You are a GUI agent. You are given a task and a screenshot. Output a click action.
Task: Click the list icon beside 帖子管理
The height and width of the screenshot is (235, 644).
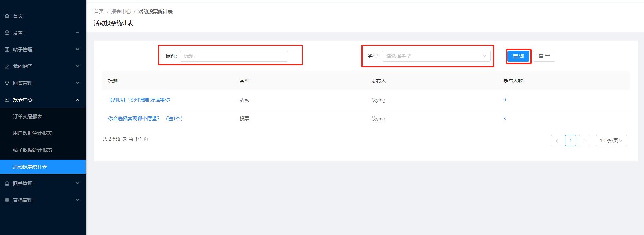(x=7, y=50)
